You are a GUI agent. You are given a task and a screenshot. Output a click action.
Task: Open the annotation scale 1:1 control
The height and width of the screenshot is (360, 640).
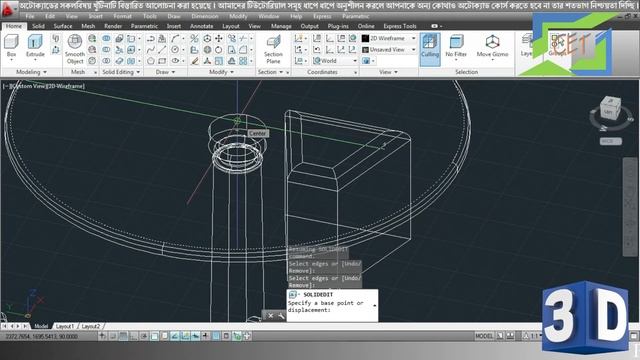pos(532,336)
